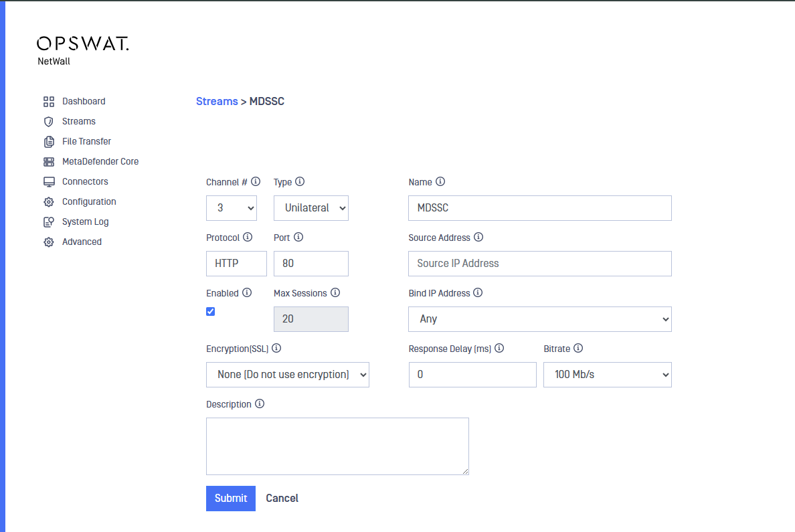
Task: Show info tooltip for Port
Action: 298,237
